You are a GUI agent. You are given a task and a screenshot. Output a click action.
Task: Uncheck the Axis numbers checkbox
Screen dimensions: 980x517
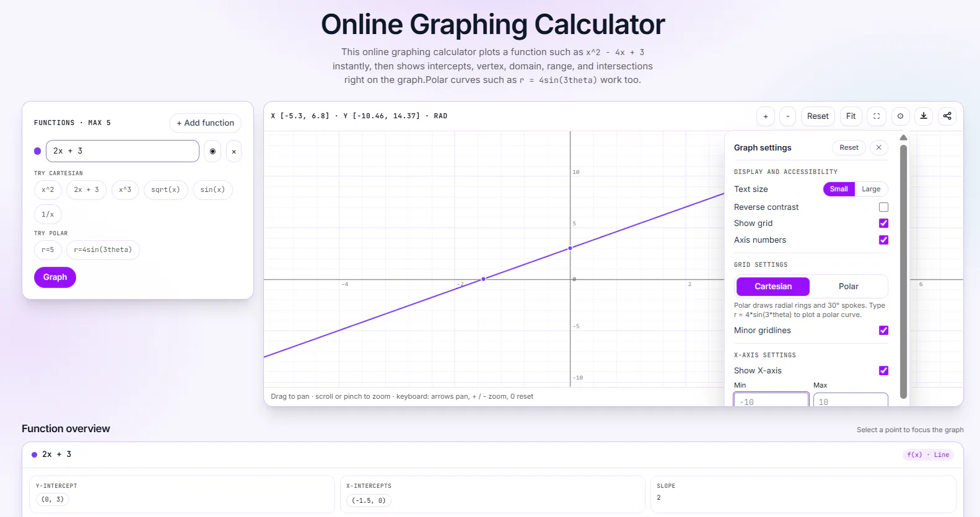click(883, 240)
